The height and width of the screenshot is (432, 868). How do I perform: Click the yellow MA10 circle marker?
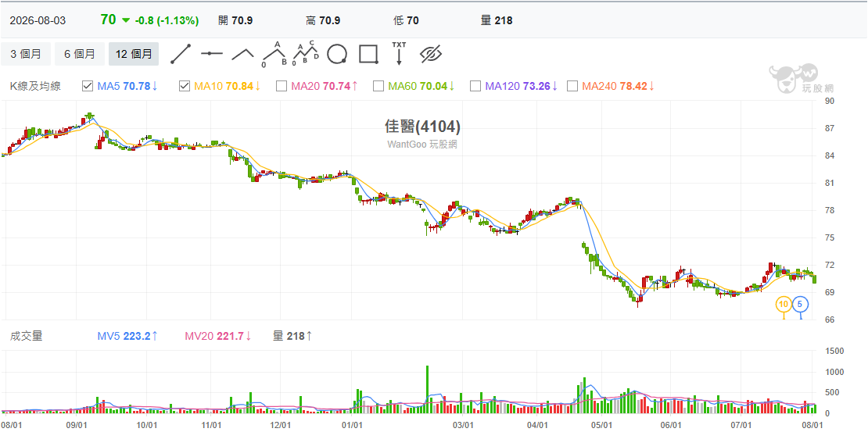(x=784, y=304)
